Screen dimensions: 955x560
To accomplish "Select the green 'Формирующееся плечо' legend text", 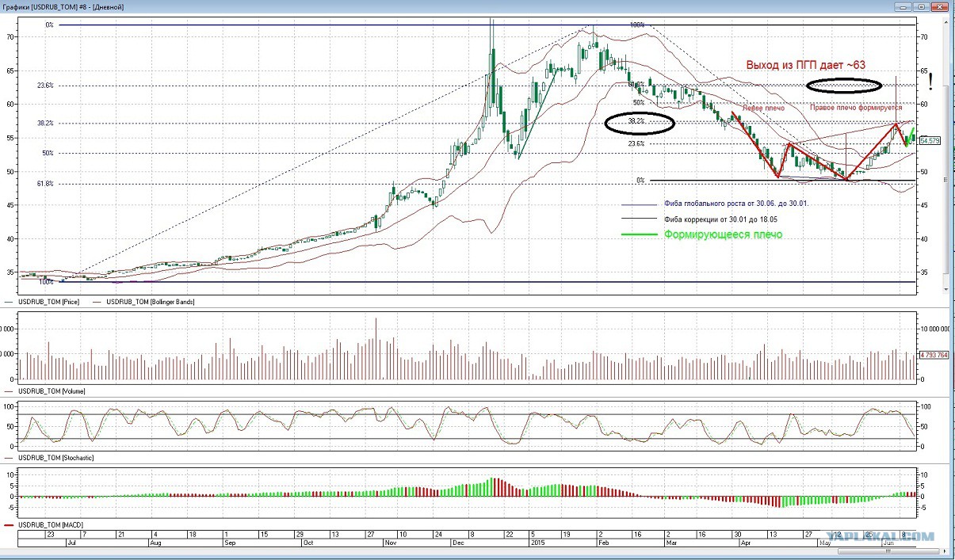I will [723, 234].
